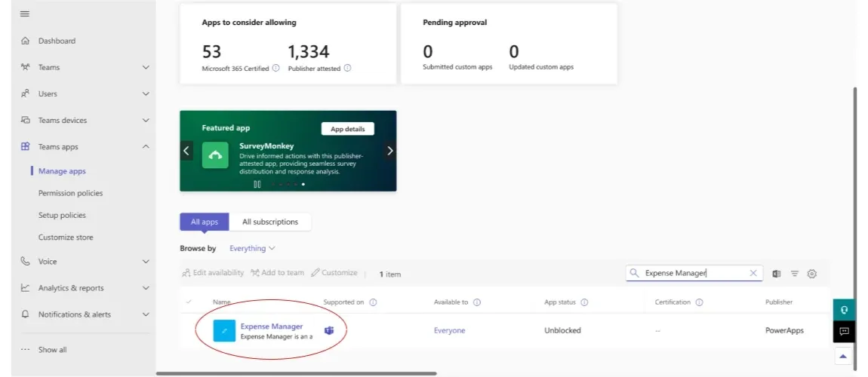Click the Everyone availability link
The width and height of the screenshot is (868, 377).
[450, 330]
